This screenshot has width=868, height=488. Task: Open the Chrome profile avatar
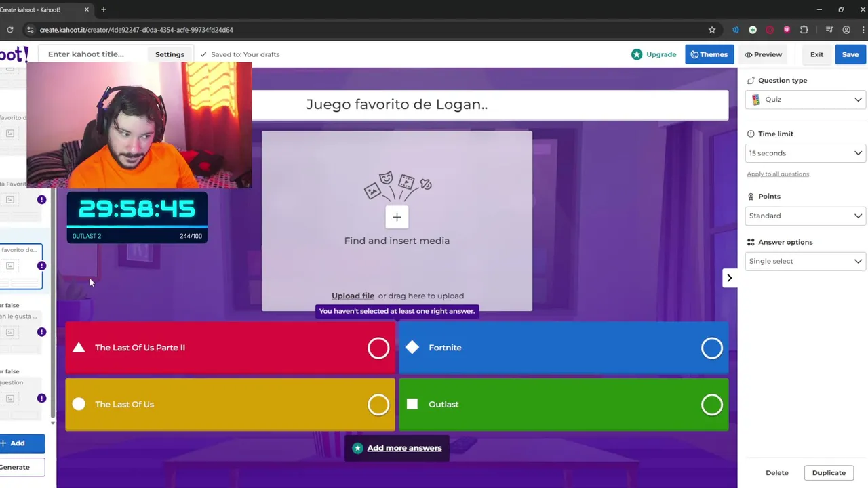tap(846, 30)
